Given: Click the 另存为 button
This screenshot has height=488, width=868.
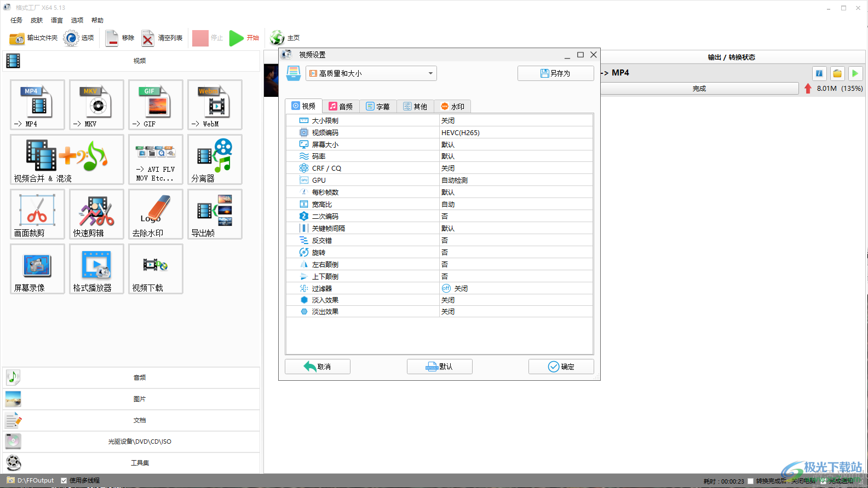Looking at the screenshot, I should pyautogui.click(x=555, y=73).
